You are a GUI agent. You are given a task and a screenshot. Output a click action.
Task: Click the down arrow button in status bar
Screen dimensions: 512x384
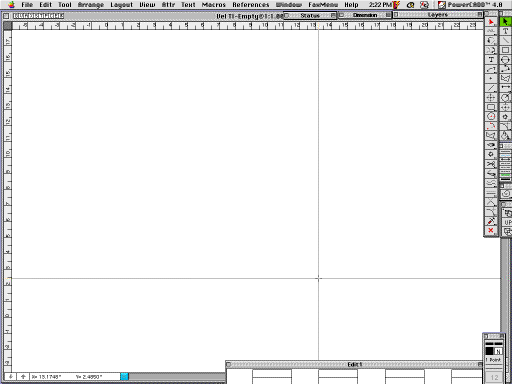coord(11,377)
